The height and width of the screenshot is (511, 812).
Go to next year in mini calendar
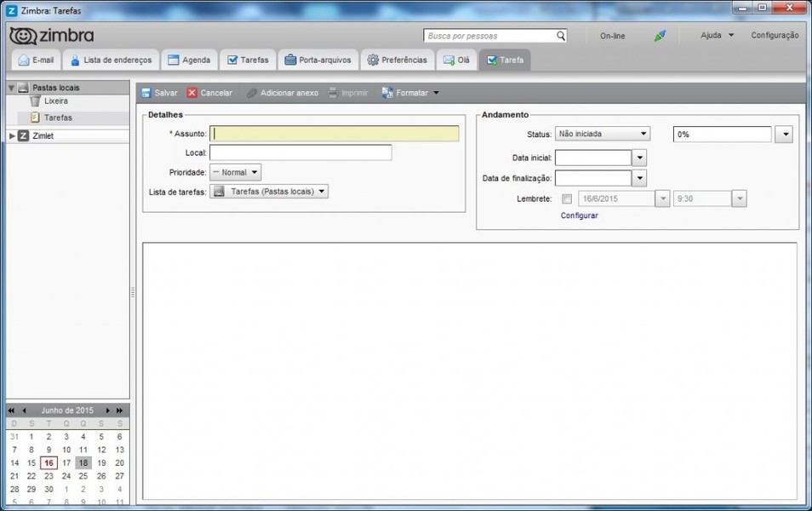pyautogui.click(x=120, y=411)
